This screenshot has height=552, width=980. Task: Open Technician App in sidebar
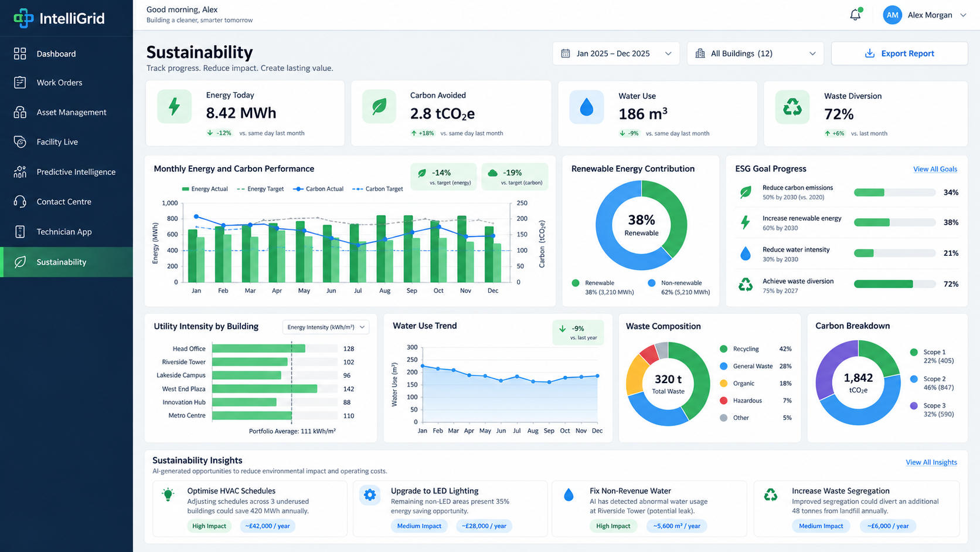pyautogui.click(x=66, y=232)
